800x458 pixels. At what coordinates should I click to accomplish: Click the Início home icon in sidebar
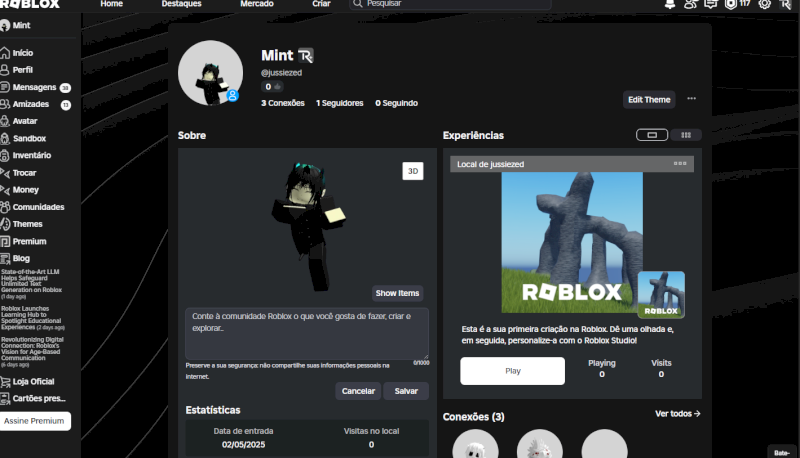(5, 53)
